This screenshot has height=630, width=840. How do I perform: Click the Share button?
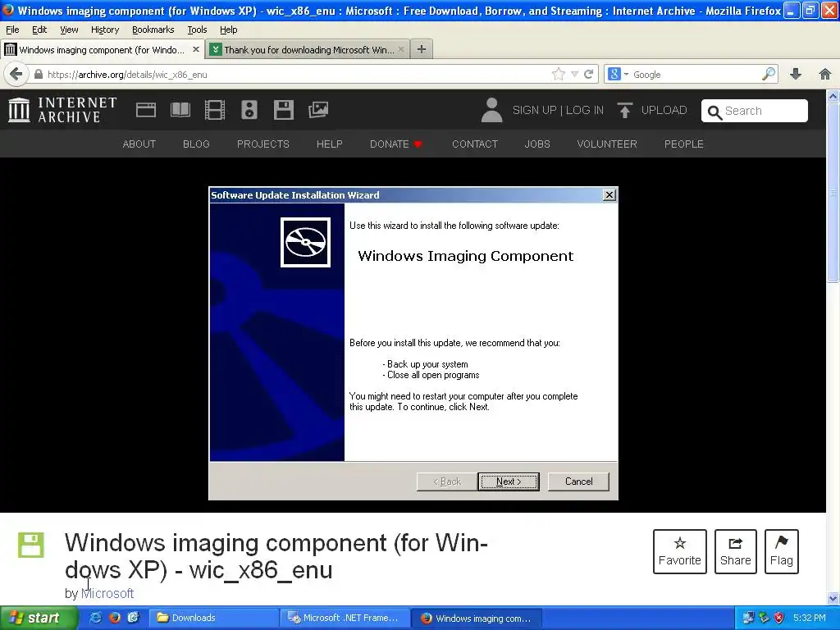point(735,551)
